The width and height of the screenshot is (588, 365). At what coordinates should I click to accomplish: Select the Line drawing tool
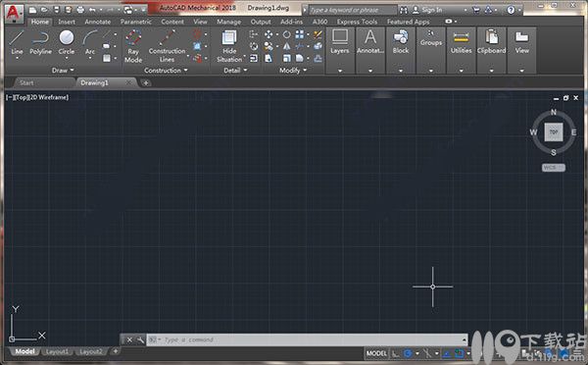[x=17, y=43]
